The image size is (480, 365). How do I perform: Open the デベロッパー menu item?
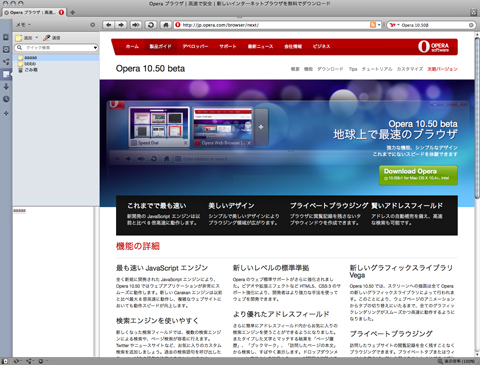pyautogui.click(x=195, y=47)
